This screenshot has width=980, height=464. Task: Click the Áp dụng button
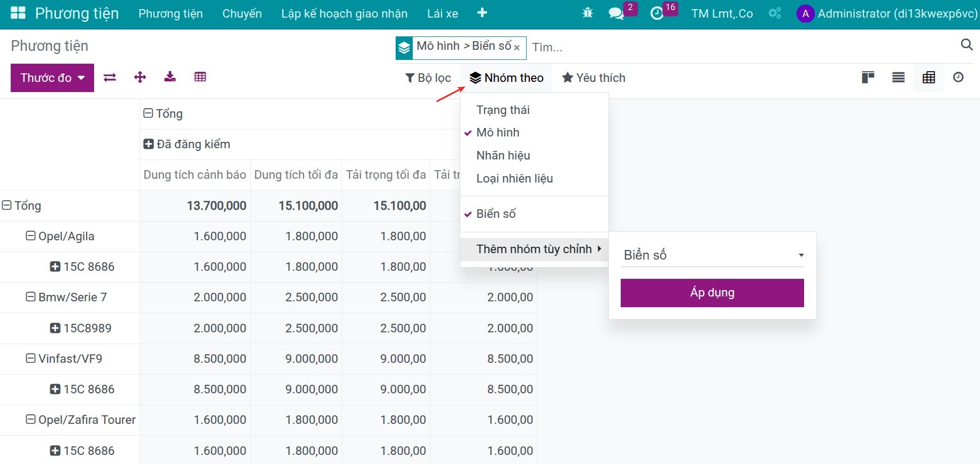712,293
